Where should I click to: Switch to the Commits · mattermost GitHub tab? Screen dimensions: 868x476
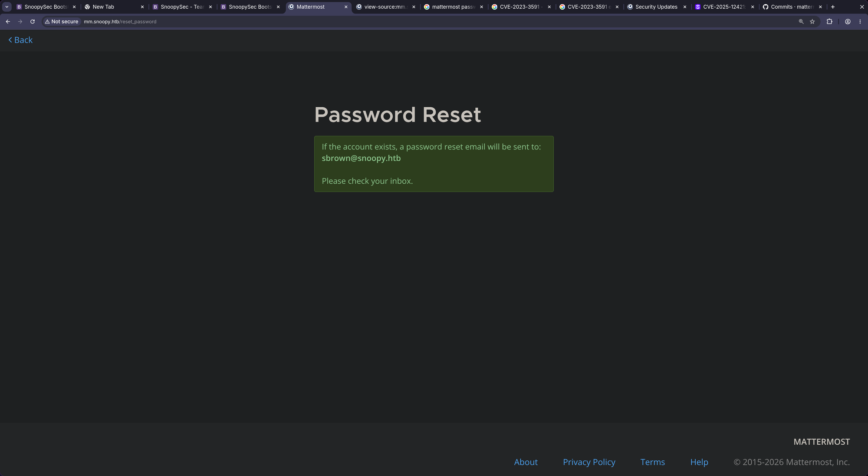click(792, 7)
